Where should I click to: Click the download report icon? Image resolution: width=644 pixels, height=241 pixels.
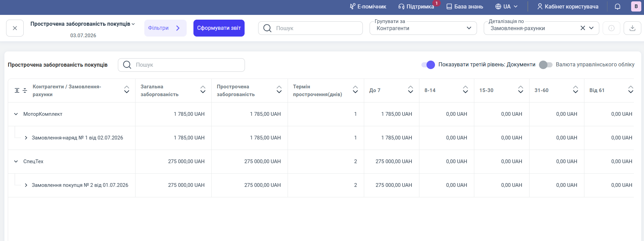point(632,28)
